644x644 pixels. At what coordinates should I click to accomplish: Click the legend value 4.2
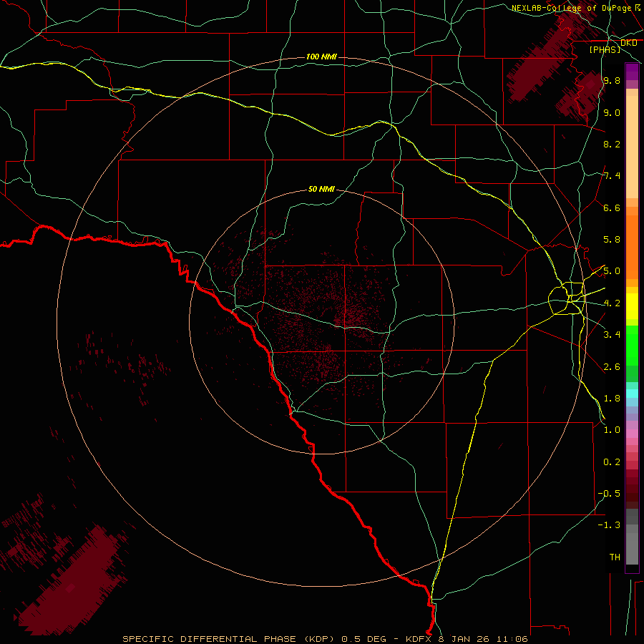612,303
